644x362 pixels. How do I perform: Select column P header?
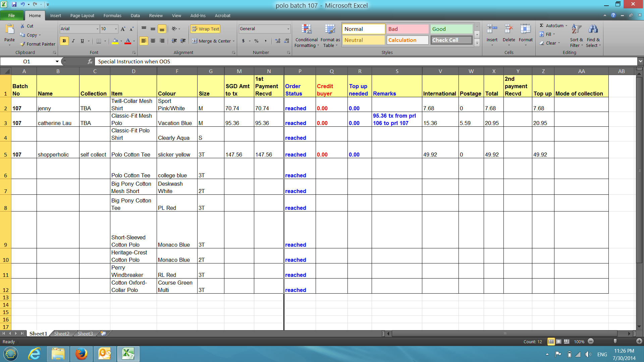[300, 71]
